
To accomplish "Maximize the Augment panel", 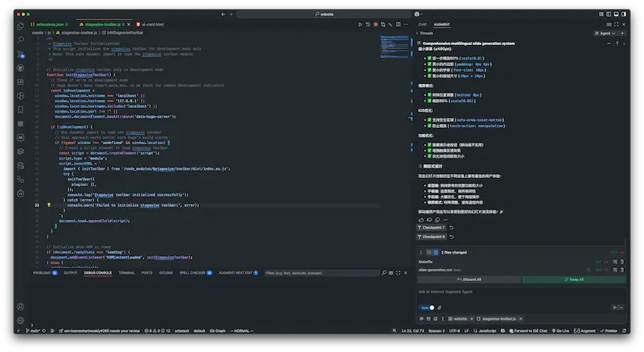I will 616,25.
